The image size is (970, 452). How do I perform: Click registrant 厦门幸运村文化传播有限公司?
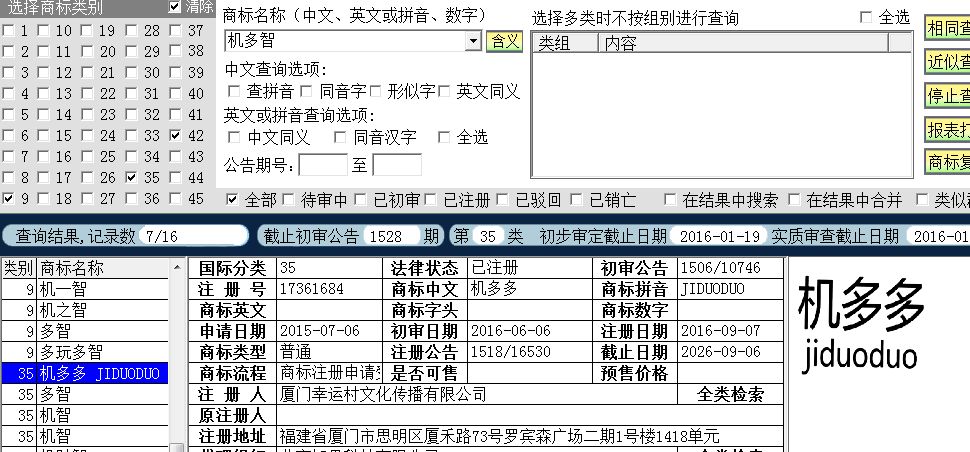pos(477,394)
